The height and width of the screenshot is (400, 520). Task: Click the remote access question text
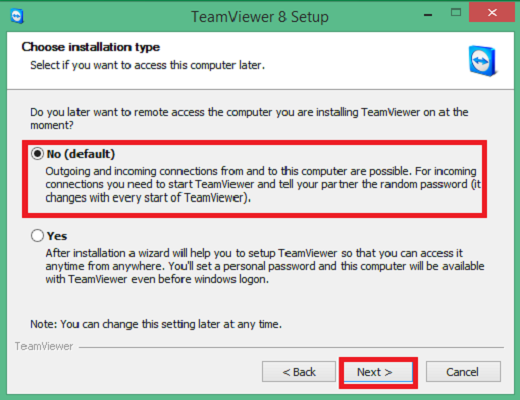pos(249,119)
